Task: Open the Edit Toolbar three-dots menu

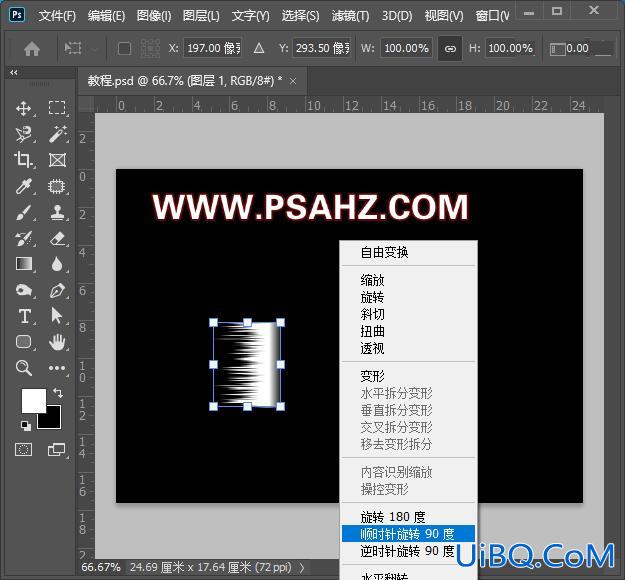Action: (57, 368)
